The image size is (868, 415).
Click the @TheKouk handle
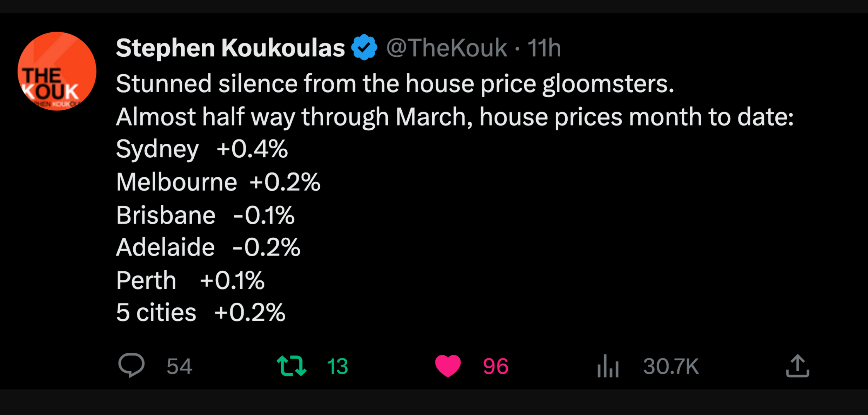pos(446,48)
